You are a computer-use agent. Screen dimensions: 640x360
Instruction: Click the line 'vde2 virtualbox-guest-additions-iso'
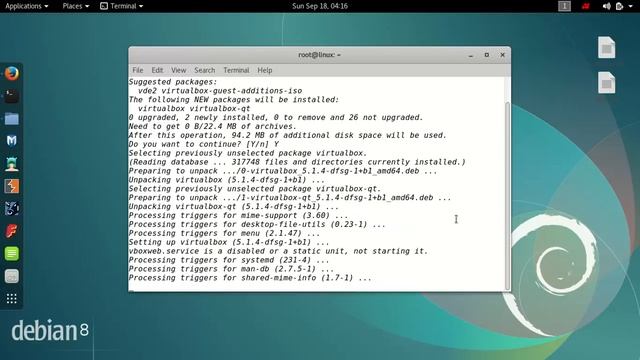point(220,91)
